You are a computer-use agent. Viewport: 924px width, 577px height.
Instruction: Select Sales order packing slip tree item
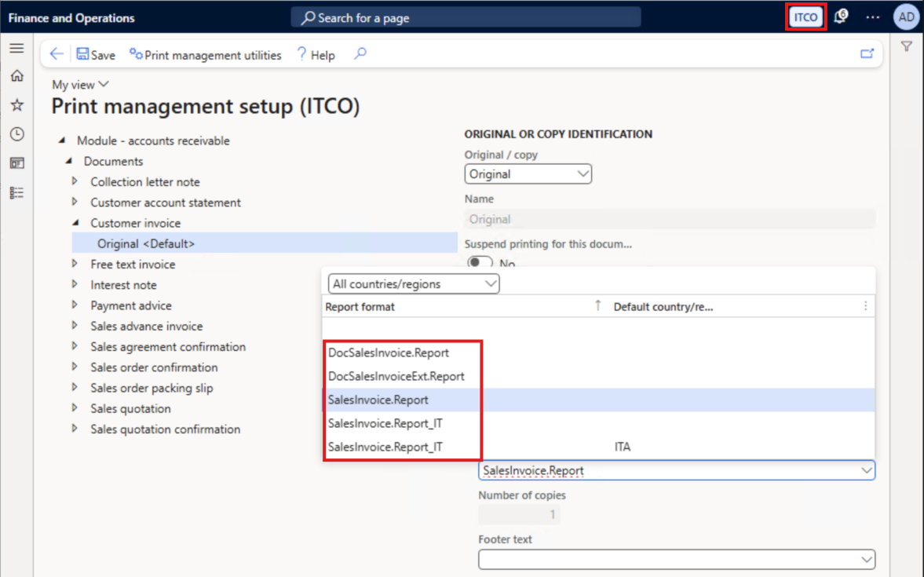click(152, 388)
